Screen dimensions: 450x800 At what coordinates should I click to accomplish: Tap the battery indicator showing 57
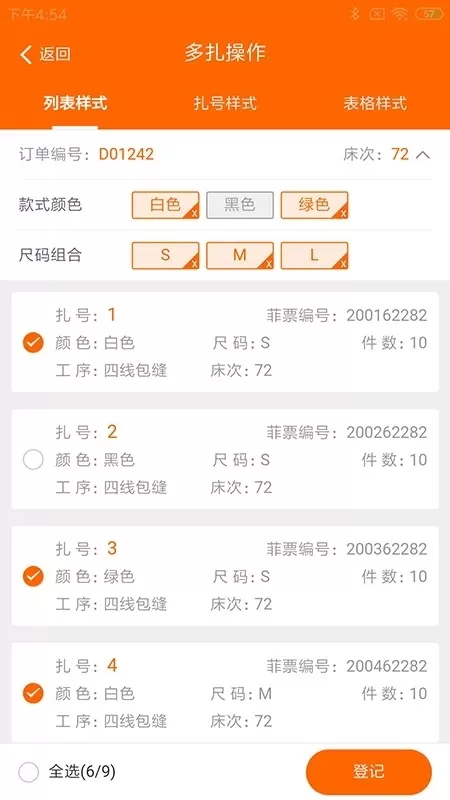pyautogui.click(x=429, y=14)
